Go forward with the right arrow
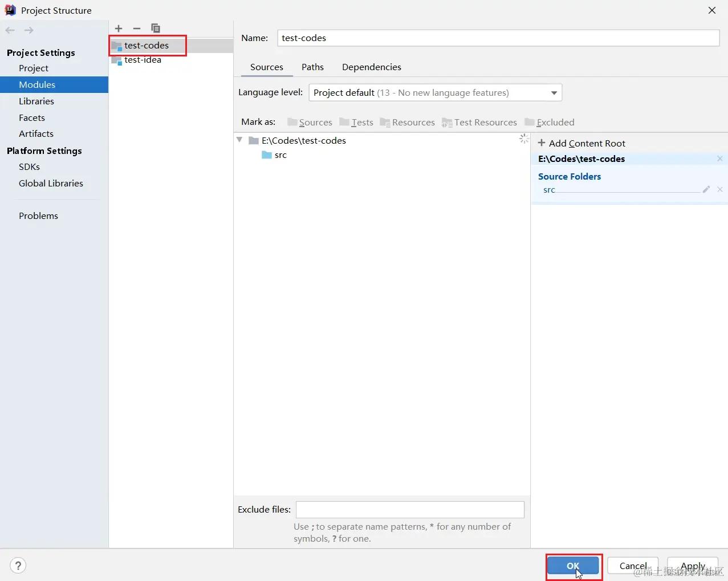 tap(29, 30)
